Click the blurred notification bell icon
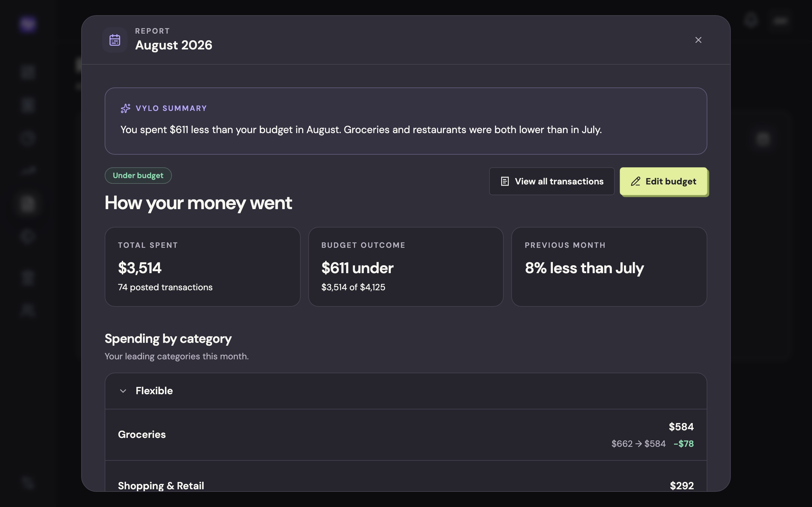Screen dimensions: 812x507 [751, 21]
